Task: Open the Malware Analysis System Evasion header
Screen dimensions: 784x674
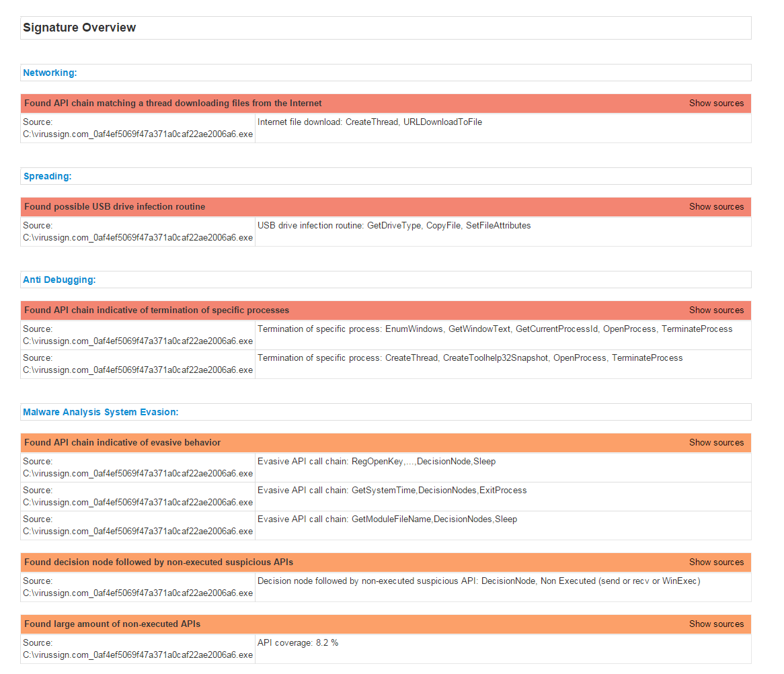Action: coord(101,411)
